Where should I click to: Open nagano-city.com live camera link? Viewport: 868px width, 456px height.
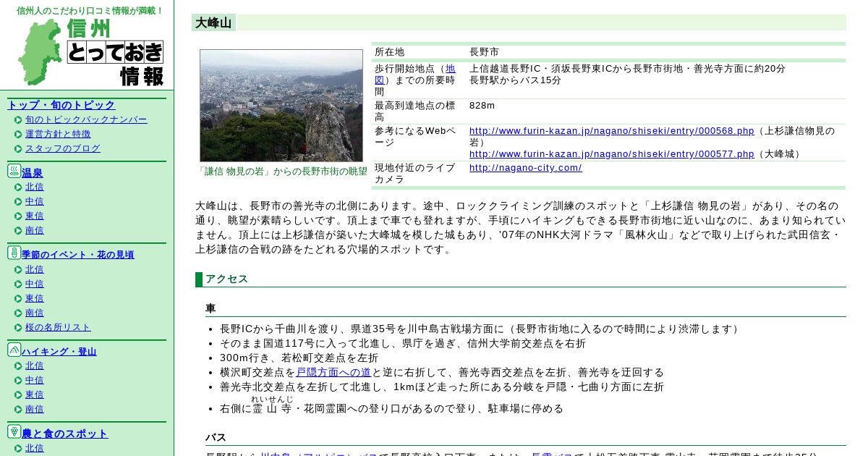[x=526, y=168]
